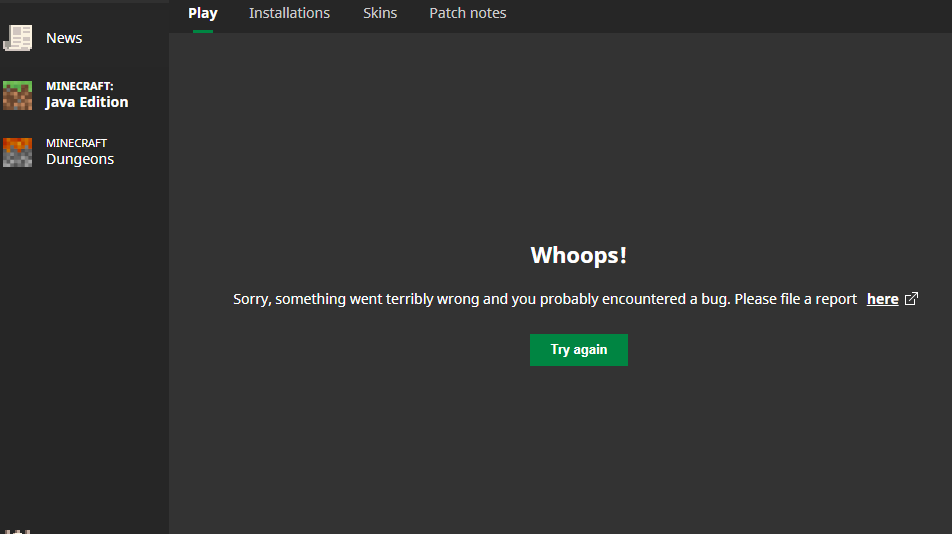This screenshot has width=952, height=534.
Task: Choose "Dungeons" text in the sidebar
Action: tap(80, 159)
